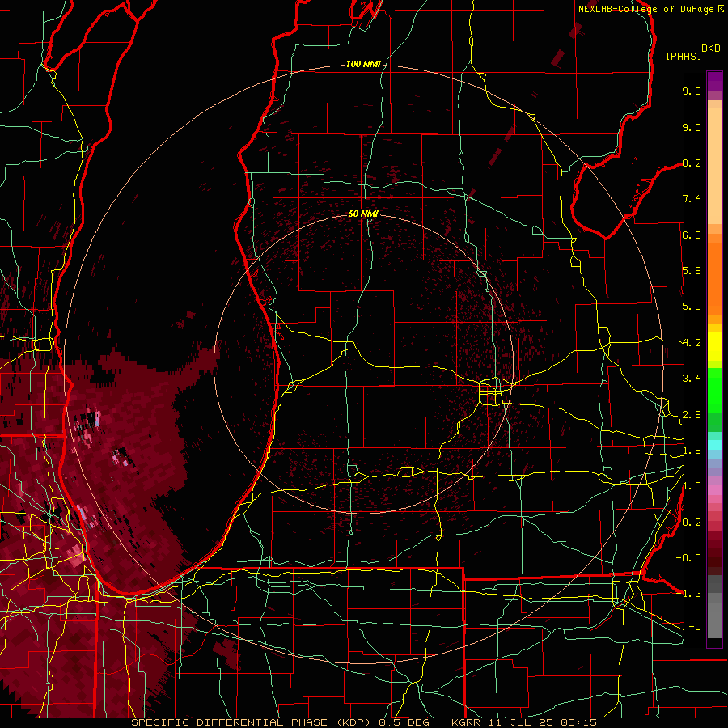Click the 50 NMI range ring label
The width and height of the screenshot is (728, 728).
tap(363, 214)
